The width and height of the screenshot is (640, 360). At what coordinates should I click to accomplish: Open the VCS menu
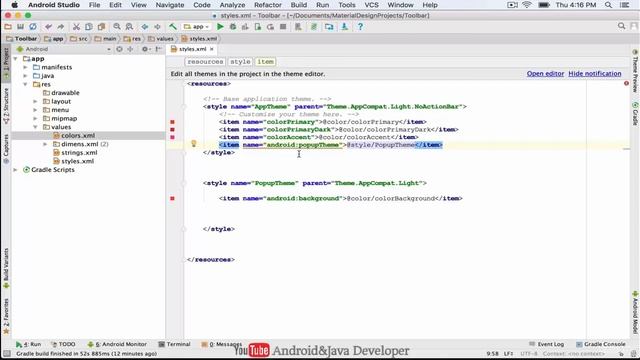click(x=371, y=5)
